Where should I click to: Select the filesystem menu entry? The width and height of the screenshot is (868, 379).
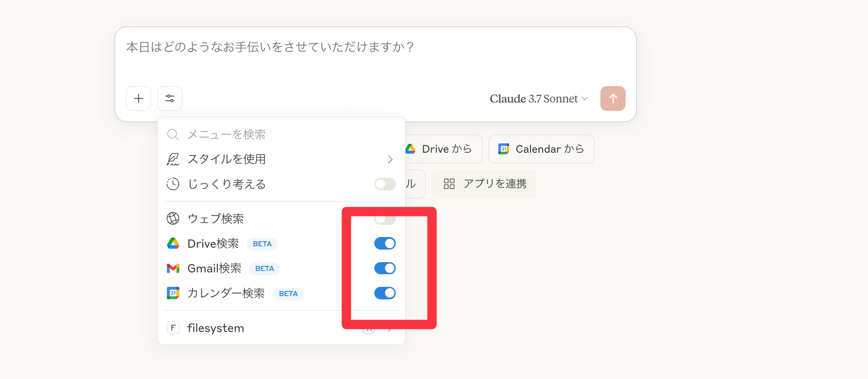[216, 328]
